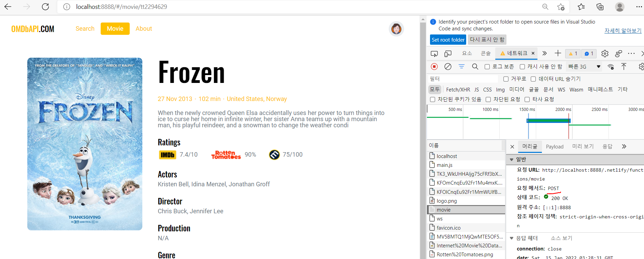The width and height of the screenshot is (644, 259).
Task: Open the 빠른 3G throttling dropdown
Action: click(x=584, y=67)
